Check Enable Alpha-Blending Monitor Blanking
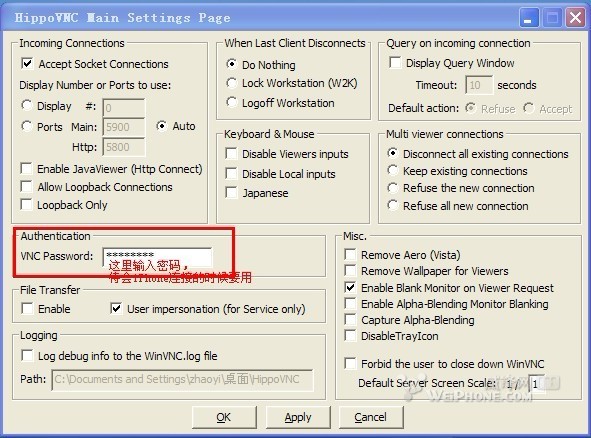The width and height of the screenshot is (591, 438). pyautogui.click(x=350, y=303)
